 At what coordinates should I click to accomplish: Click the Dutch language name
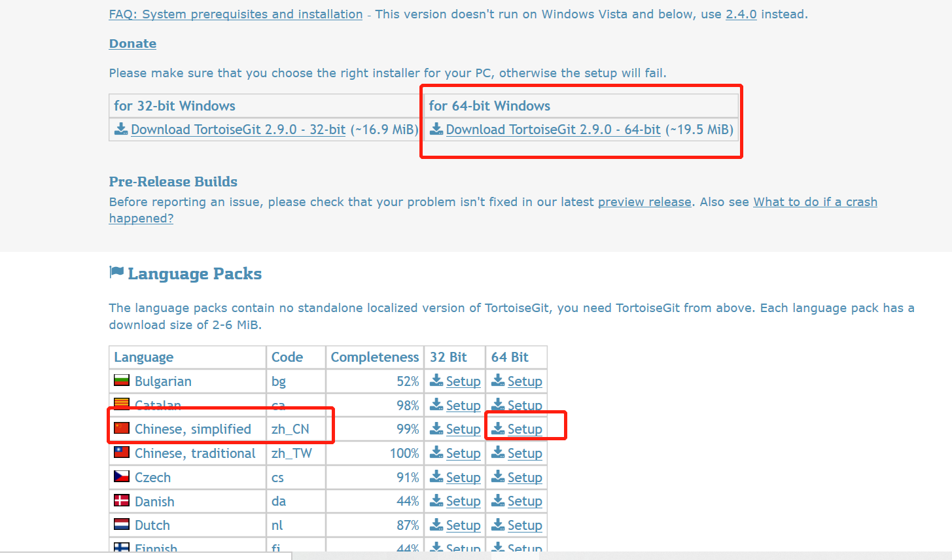tap(152, 525)
